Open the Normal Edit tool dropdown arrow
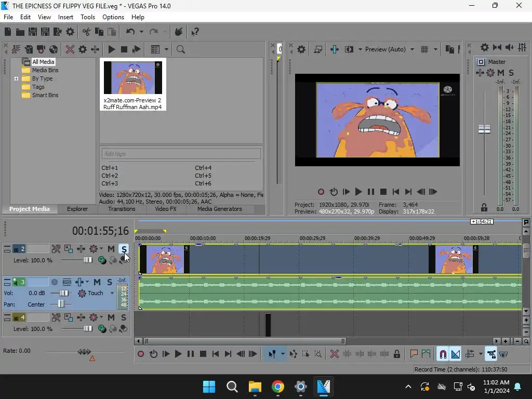Image resolution: width=532 pixels, height=399 pixels. 283,354
